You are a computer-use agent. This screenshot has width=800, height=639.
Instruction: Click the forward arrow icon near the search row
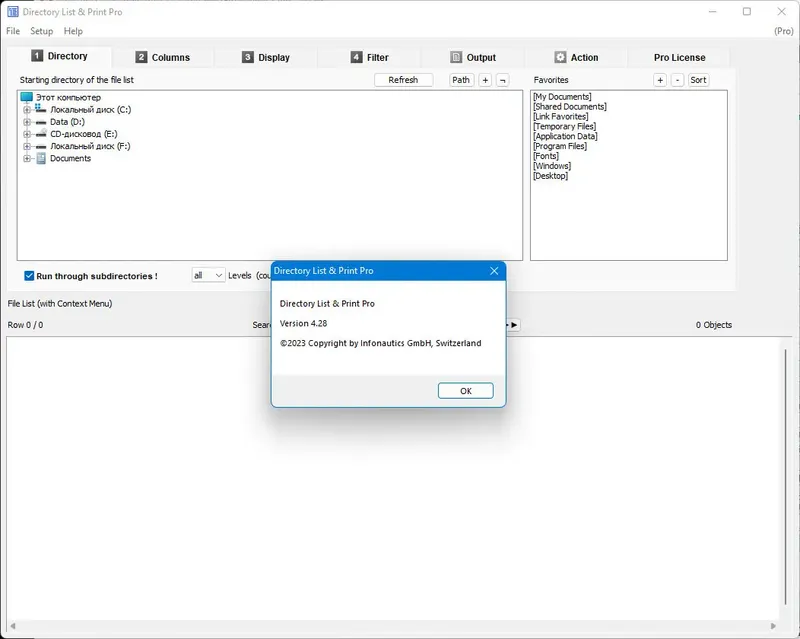coord(514,324)
